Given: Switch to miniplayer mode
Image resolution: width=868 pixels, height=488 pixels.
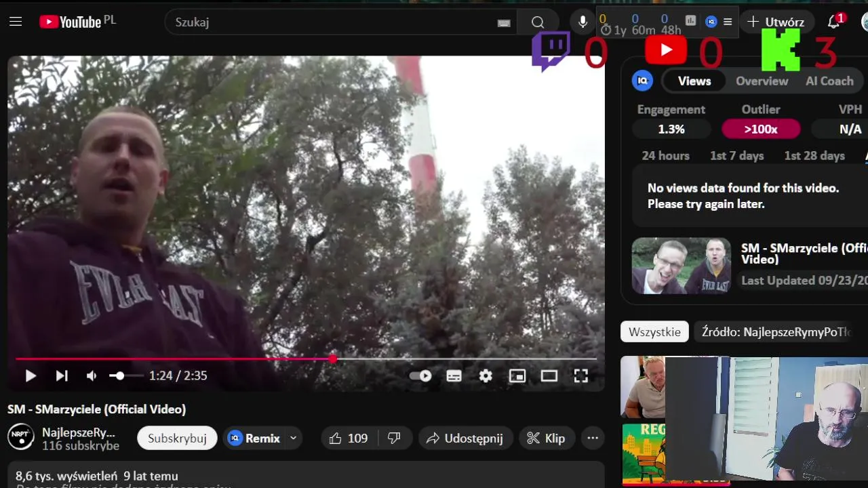Looking at the screenshot, I should pyautogui.click(x=517, y=375).
